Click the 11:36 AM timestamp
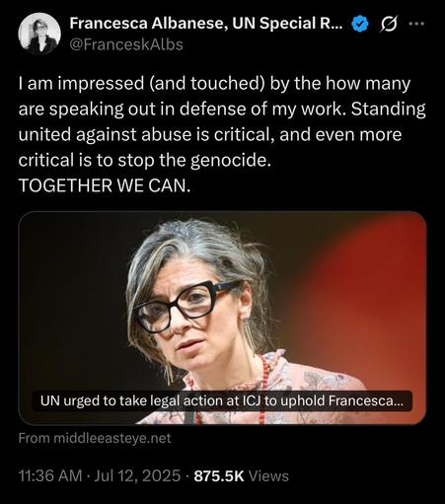Viewport: 445px width, 504px height. pyautogui.click(x=50, y=475)
